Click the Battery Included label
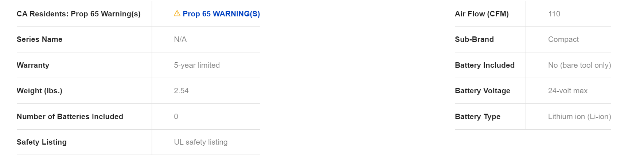644x161 pixels. 485,65
